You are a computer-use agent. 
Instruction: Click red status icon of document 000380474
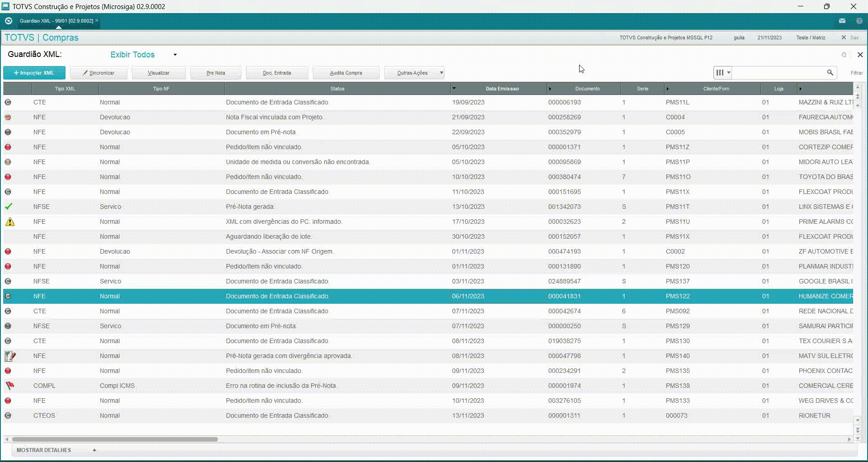[8, 177]
